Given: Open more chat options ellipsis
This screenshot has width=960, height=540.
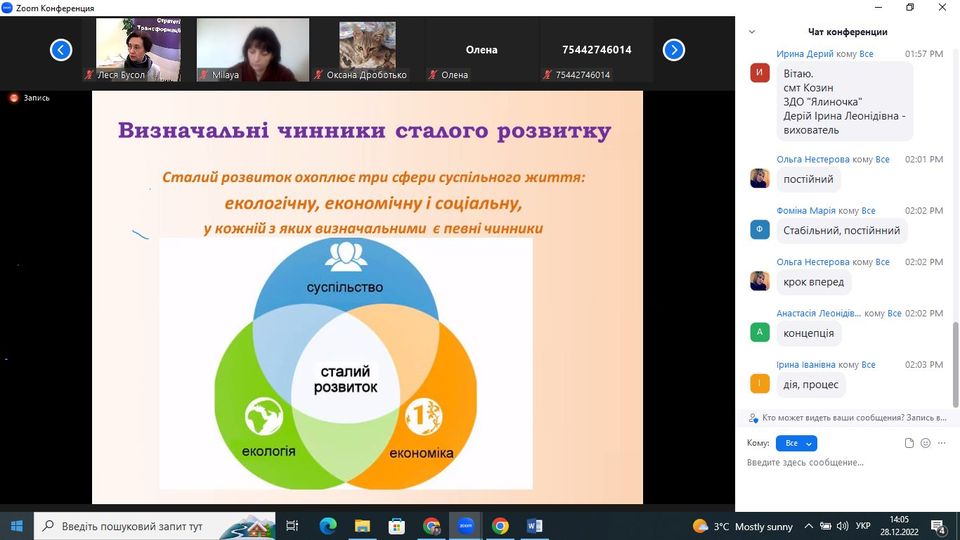Looking at the screenshot, I should (942, 443).
